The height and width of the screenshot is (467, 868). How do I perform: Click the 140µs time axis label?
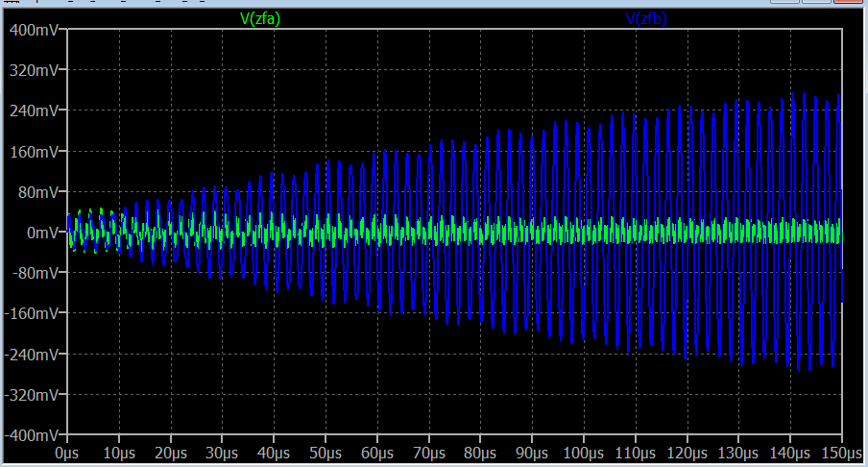point(790,452)
